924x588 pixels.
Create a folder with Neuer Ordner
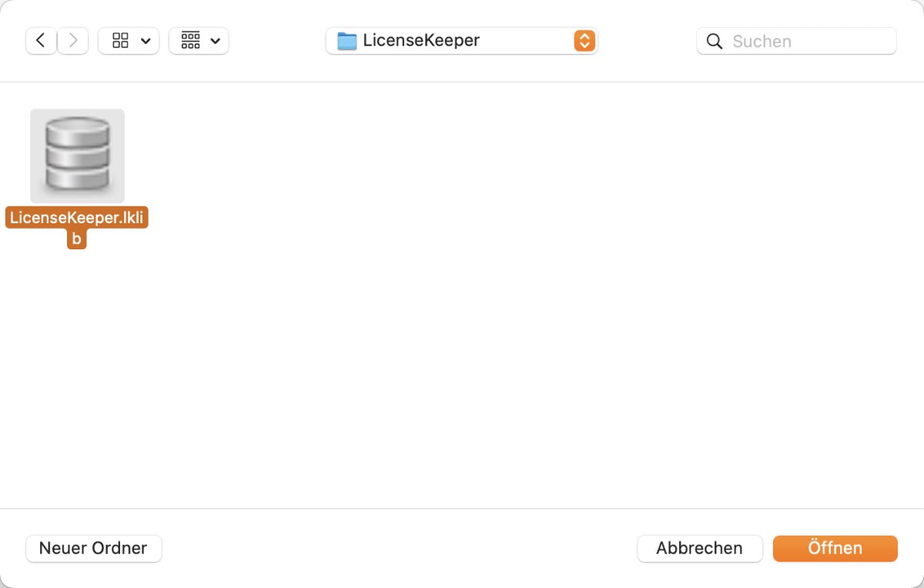click(93, 549)
